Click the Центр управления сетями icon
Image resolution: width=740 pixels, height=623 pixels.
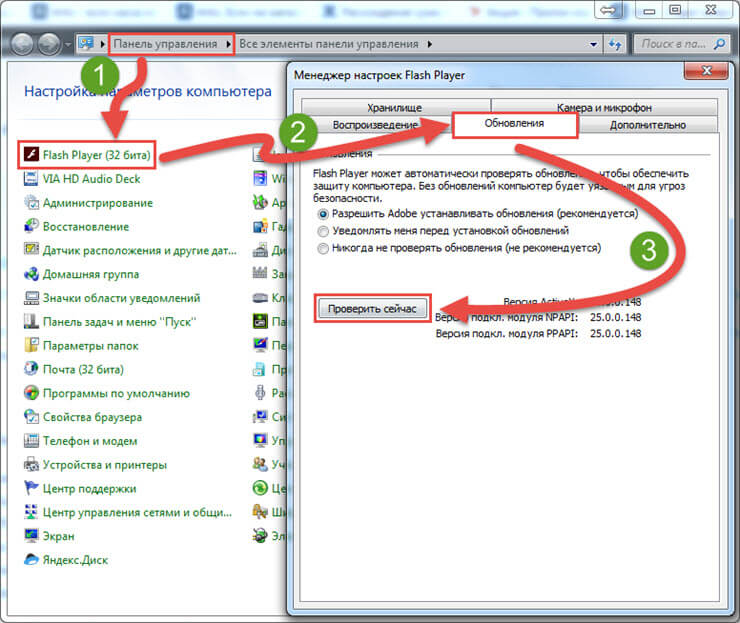click(x=32, y=512)
